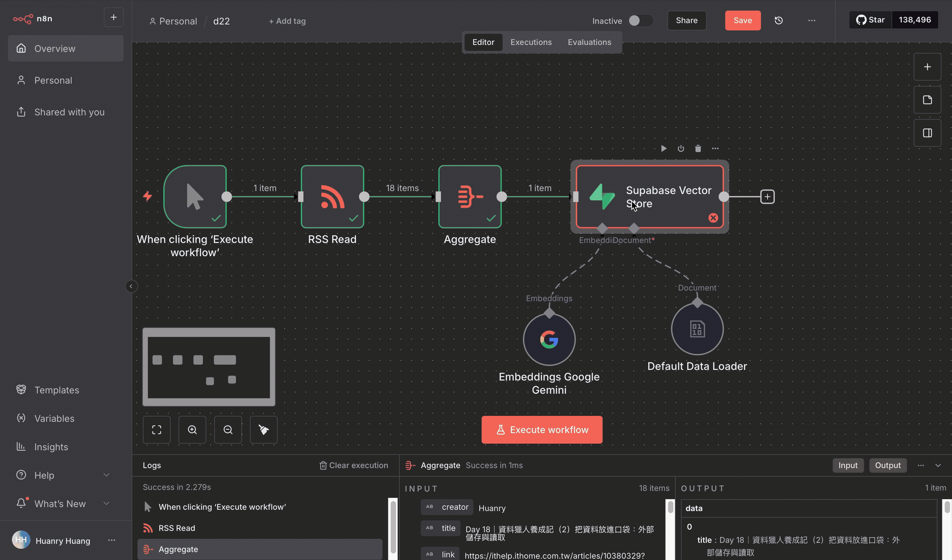Click Clear execution
952x560 pixels.
click(x=354, y=465)
